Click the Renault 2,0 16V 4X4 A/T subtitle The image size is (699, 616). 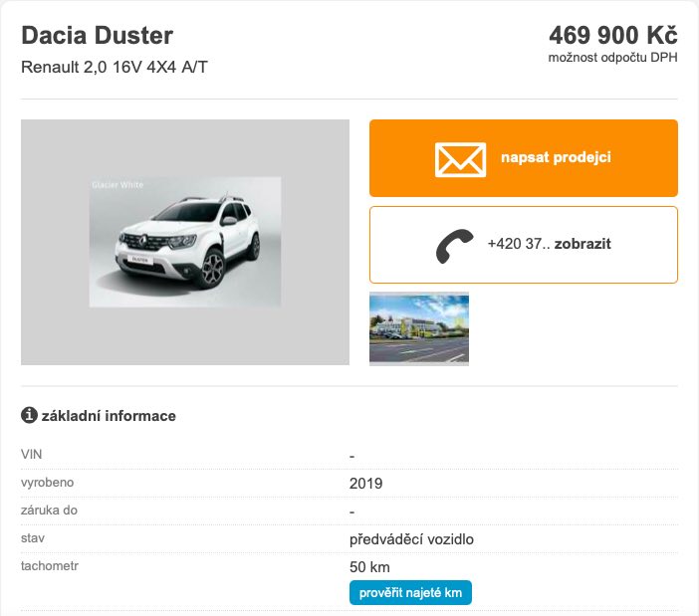pos(115,68)
